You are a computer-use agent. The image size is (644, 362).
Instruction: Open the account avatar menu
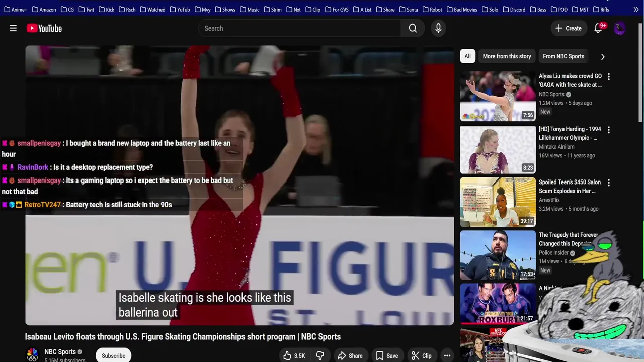pyautogui.click(x=619, y=28)
